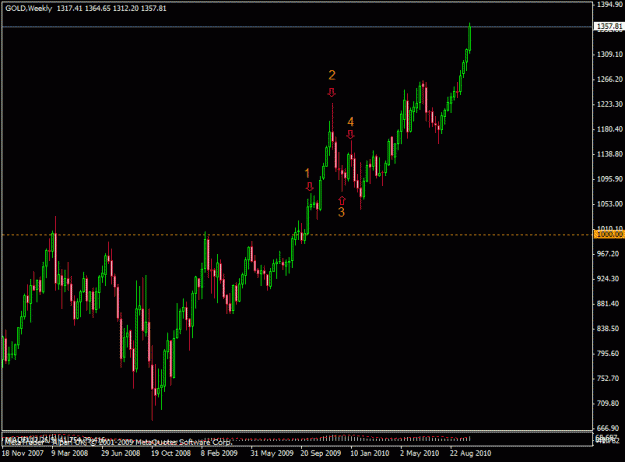Click the 1095.90 price axis label

coord(609,179)
